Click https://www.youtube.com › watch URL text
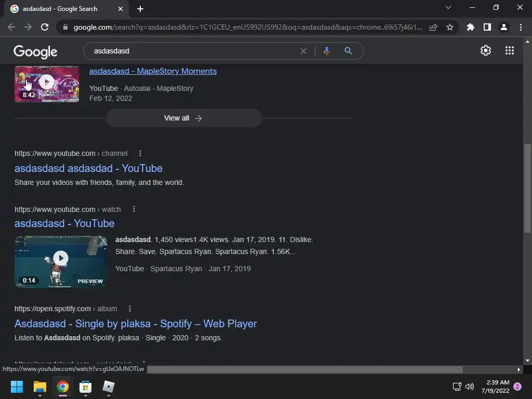532x399 pixels. (x=68, y=209)
